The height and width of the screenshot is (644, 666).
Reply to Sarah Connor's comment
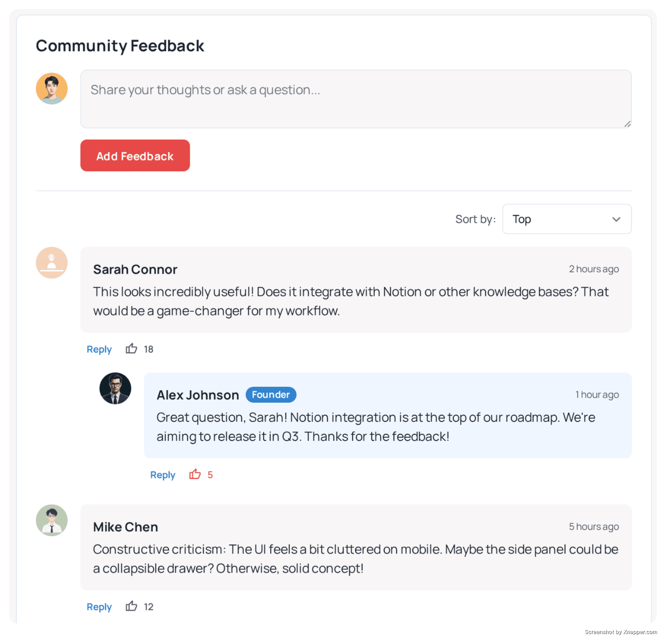tap(99, 349)
